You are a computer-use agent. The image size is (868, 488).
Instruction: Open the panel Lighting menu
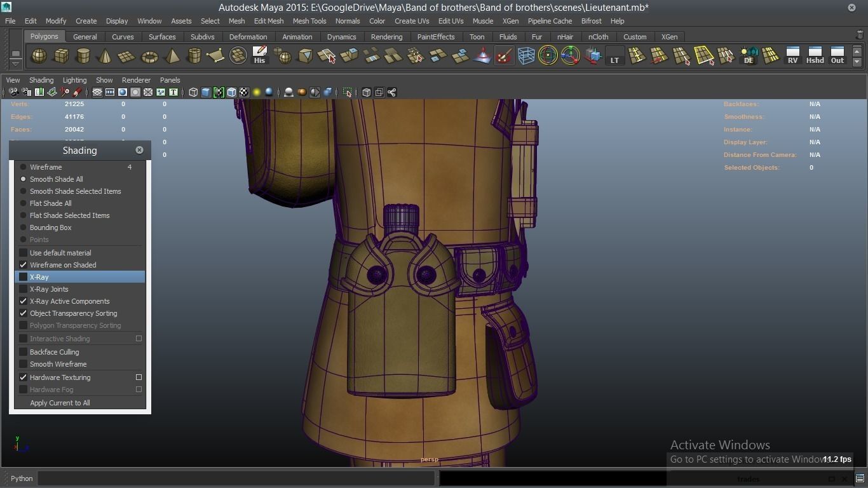tap(74, 80)
